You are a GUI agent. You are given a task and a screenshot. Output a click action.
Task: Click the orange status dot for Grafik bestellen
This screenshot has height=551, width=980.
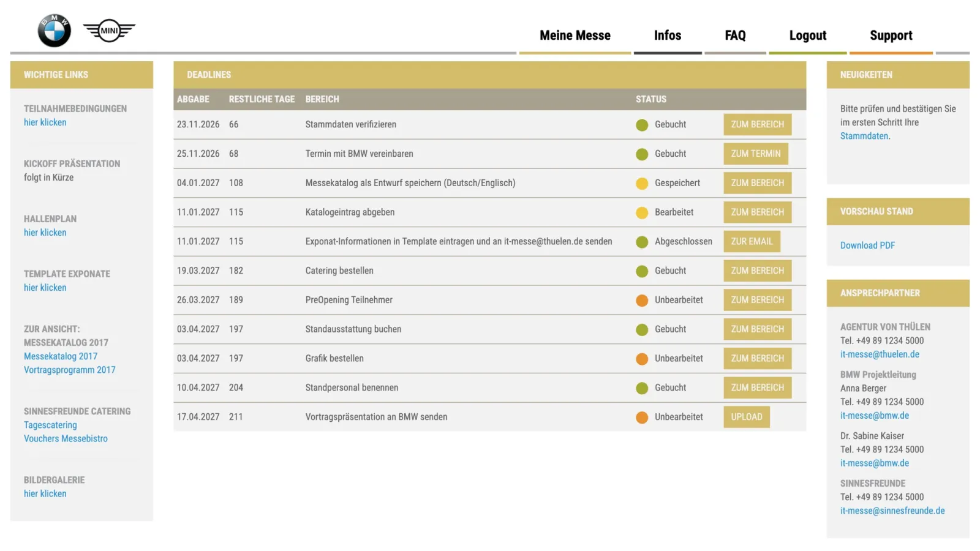642,359
